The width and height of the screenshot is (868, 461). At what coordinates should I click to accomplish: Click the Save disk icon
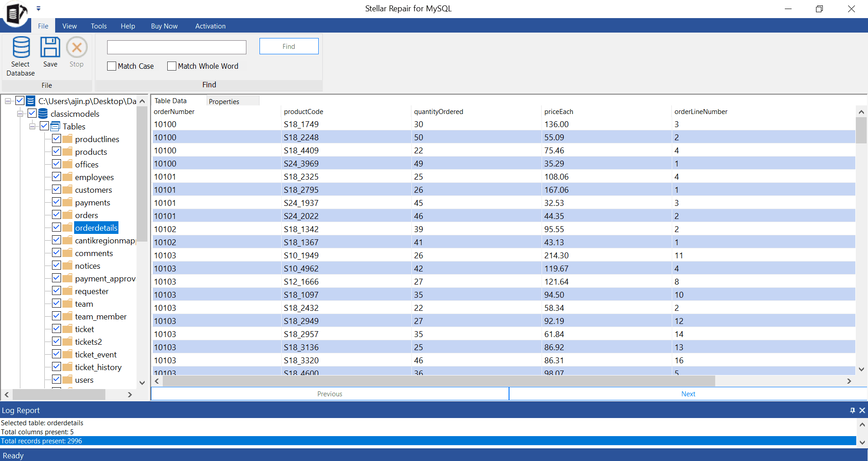click(50, 47)
